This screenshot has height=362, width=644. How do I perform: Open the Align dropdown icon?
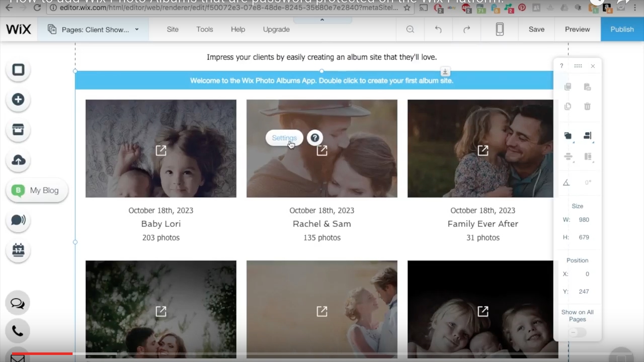pos(587,136)
